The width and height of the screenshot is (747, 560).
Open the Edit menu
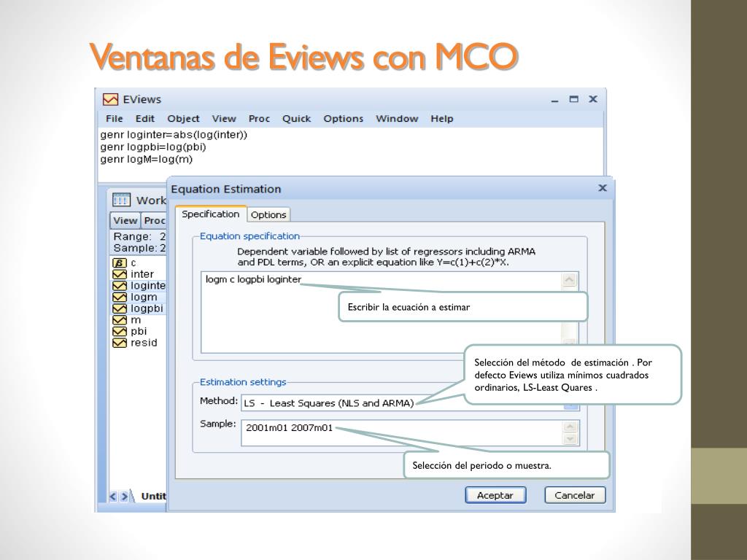pyautogui.click(x=145, y=119)
